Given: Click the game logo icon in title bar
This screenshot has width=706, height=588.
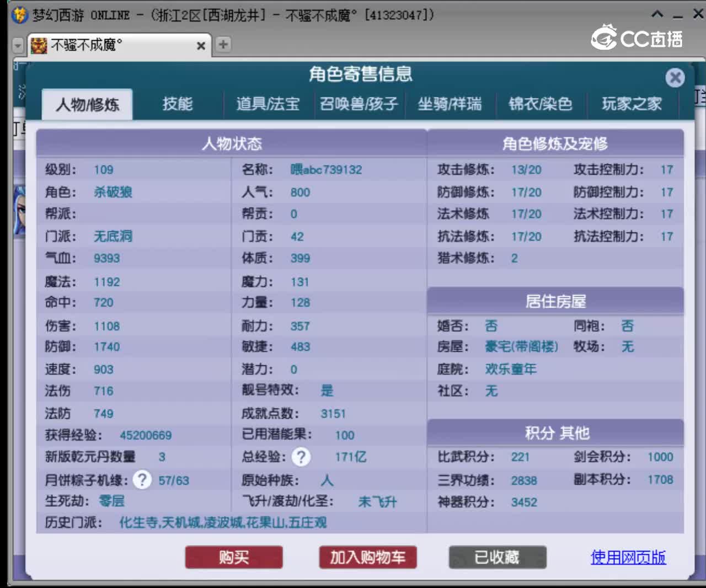Looking at the screenshot, I should pos(19,15).
